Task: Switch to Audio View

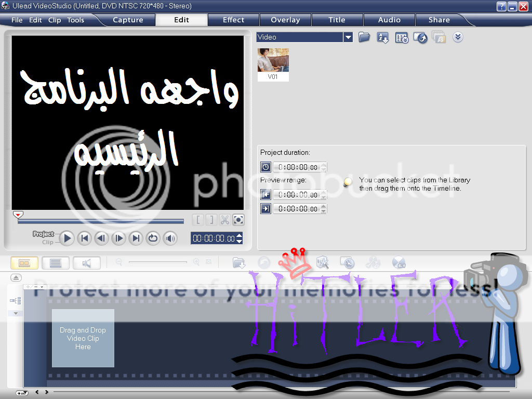Action: [x=87, y=263]
